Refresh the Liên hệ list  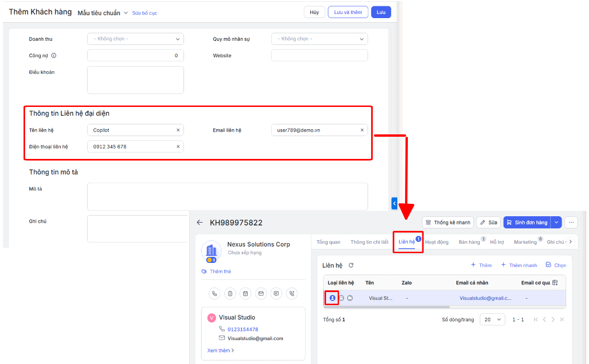(x=351, y=265)
